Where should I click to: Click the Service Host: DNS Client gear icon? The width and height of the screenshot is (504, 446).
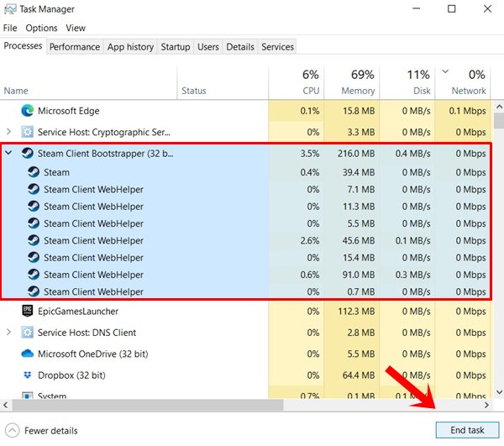(x=28, y=333)
